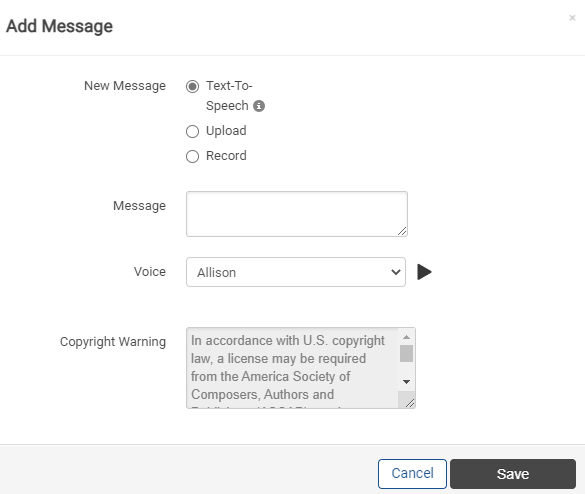This screenshot has height=494, width=585.
Task: Select the Upload radio option
Action: pyautogui.click(x=193, y=131)
